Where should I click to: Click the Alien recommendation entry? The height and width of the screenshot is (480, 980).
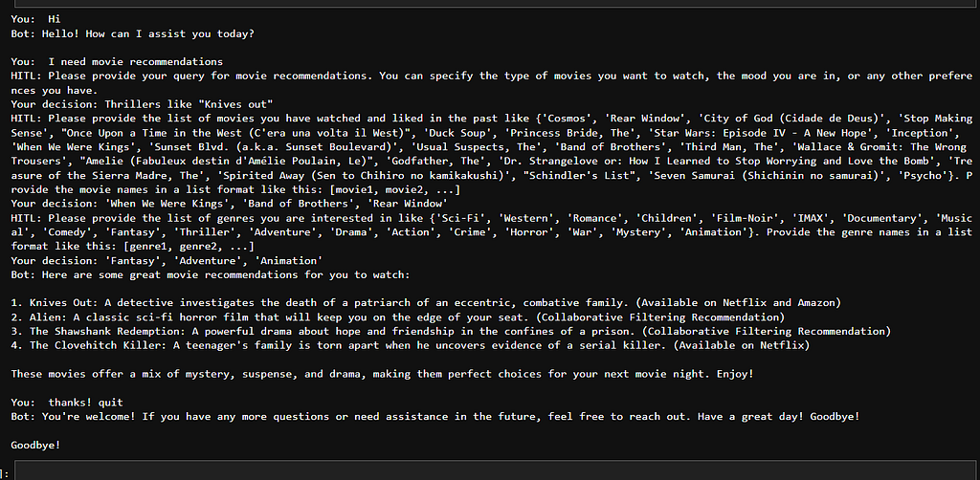pos(398,317)
